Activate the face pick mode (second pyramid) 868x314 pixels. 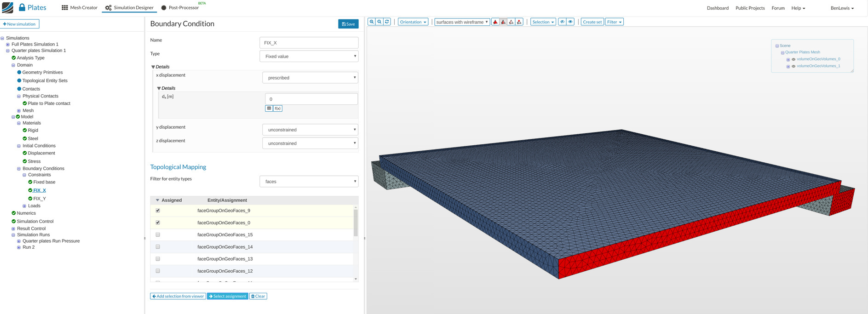tap(503, 22)
